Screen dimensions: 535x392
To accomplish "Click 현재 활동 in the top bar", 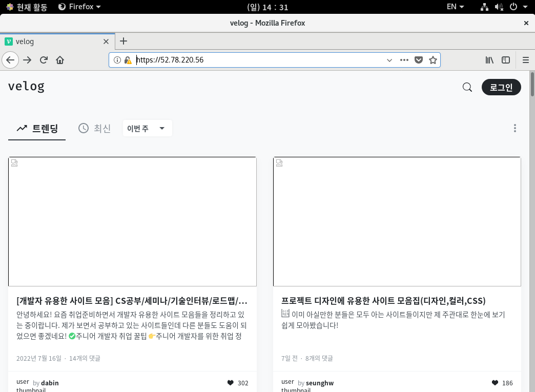I will tap(32, 7).
